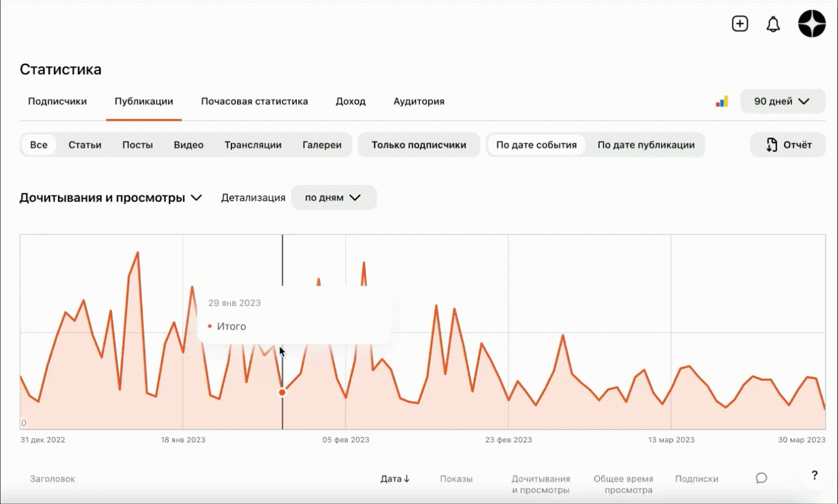Expand the по дням detail dropdown
This screenshot has width=838, height=504.
[333, 197]
